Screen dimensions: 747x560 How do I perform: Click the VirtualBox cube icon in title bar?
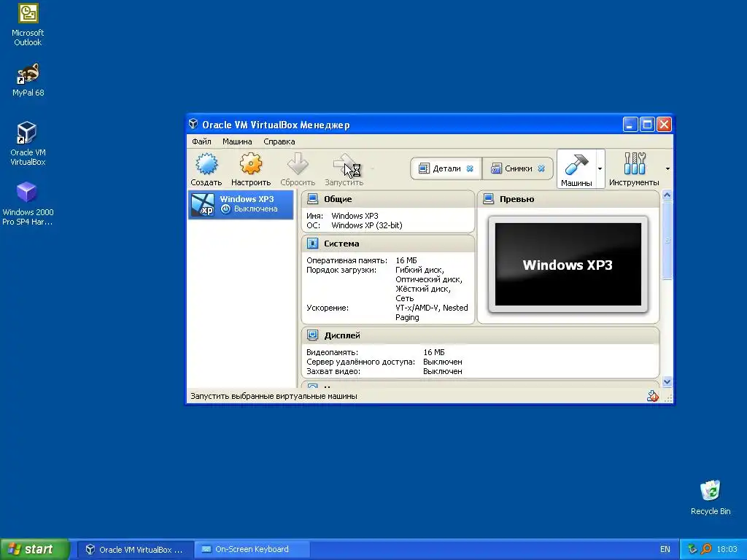(x=193, y=124)
